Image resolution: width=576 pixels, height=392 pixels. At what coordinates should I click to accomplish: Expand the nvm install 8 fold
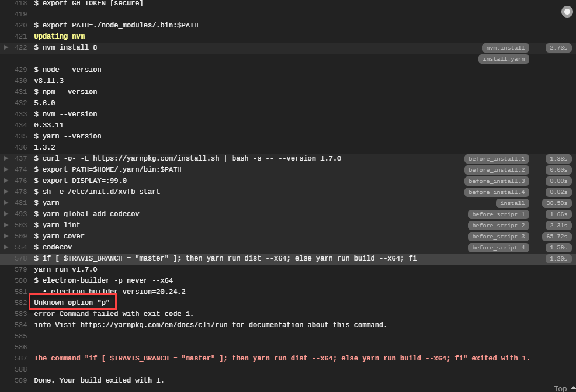coord(6,47)
